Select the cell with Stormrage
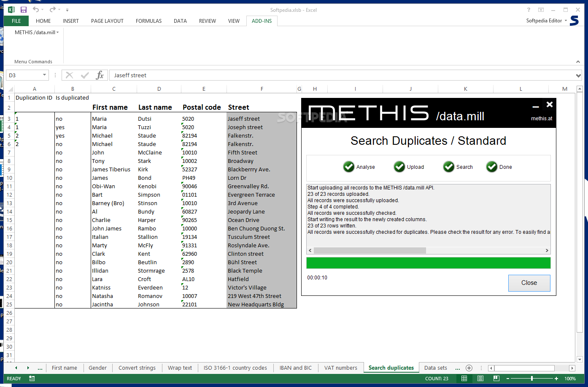 click(x=159, y=271)
